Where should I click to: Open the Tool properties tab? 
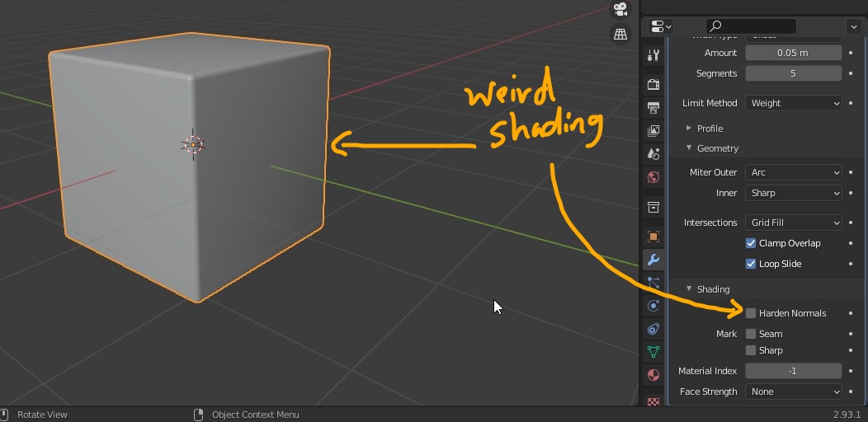(x=653, y=54)
